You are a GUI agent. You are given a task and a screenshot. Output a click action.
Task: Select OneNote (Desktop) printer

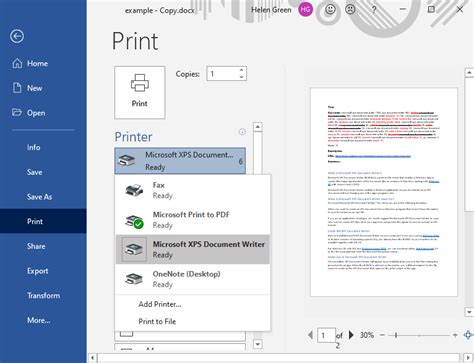(193, 279)
